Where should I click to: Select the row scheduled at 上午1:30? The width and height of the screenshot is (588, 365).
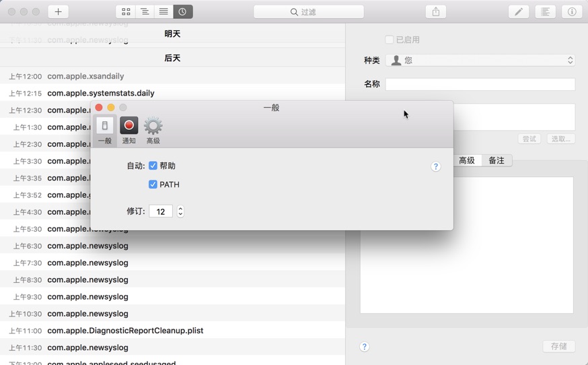(45, 127)
